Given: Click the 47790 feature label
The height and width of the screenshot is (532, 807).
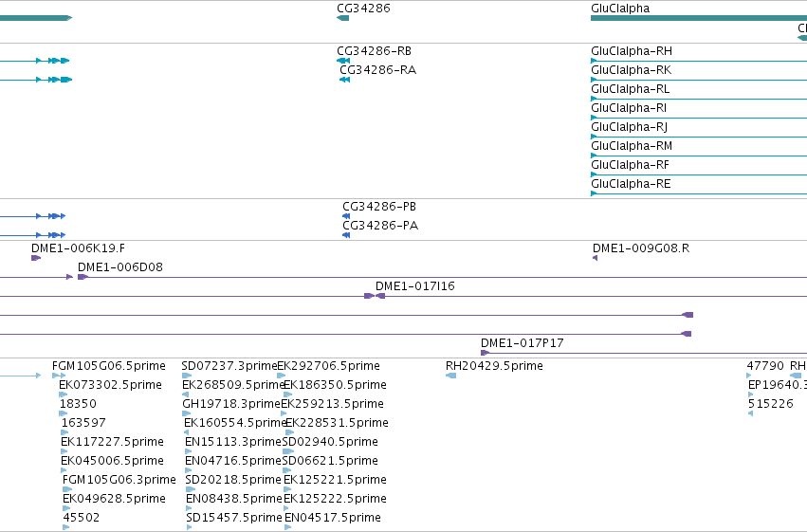Looking at the screenshot, I should point(766,366).
